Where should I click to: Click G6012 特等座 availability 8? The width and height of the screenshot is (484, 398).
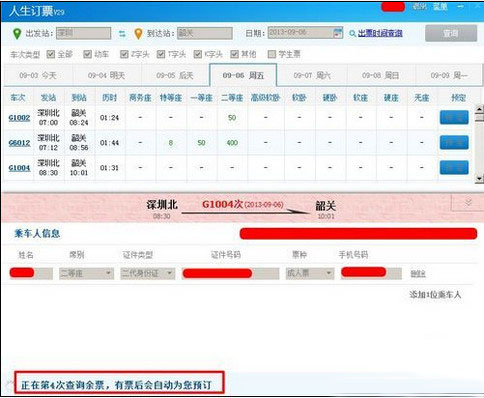click(x=171, y=143)
